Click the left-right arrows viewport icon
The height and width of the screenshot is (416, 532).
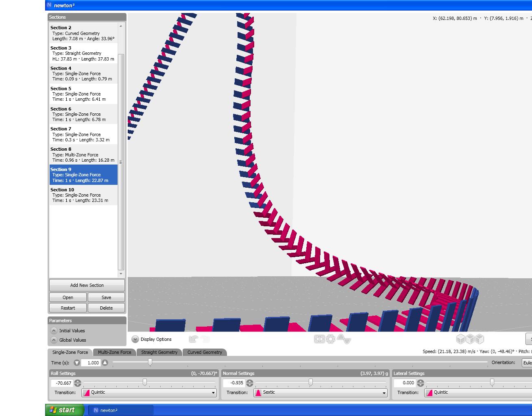(319, 339)
